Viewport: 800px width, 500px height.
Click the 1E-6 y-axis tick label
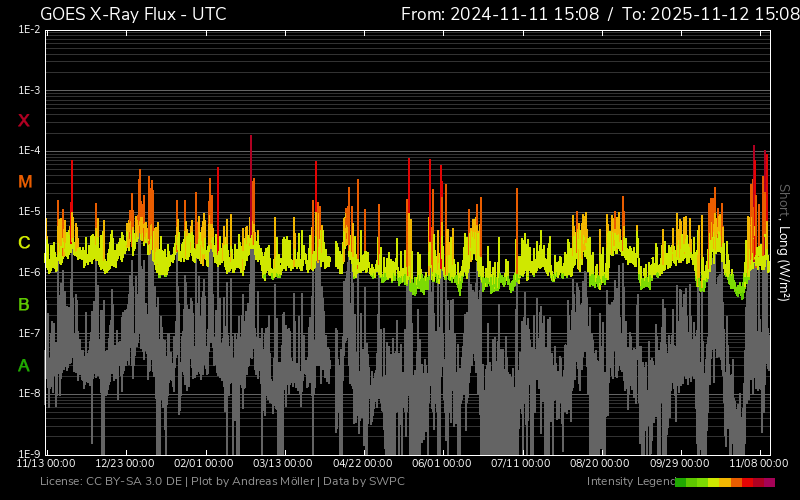coord(29,272)
